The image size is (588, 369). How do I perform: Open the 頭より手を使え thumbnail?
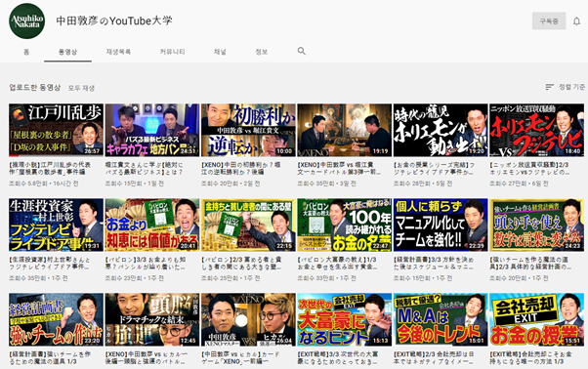pyautogui.click(x=536, y=225)
